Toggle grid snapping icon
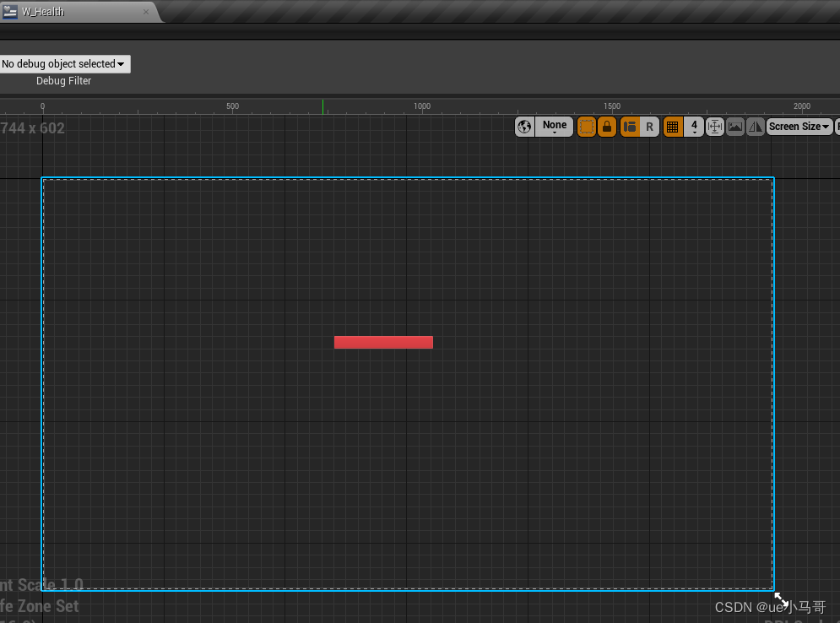Screen dimensions: 840x623 (x=673, y=127)
